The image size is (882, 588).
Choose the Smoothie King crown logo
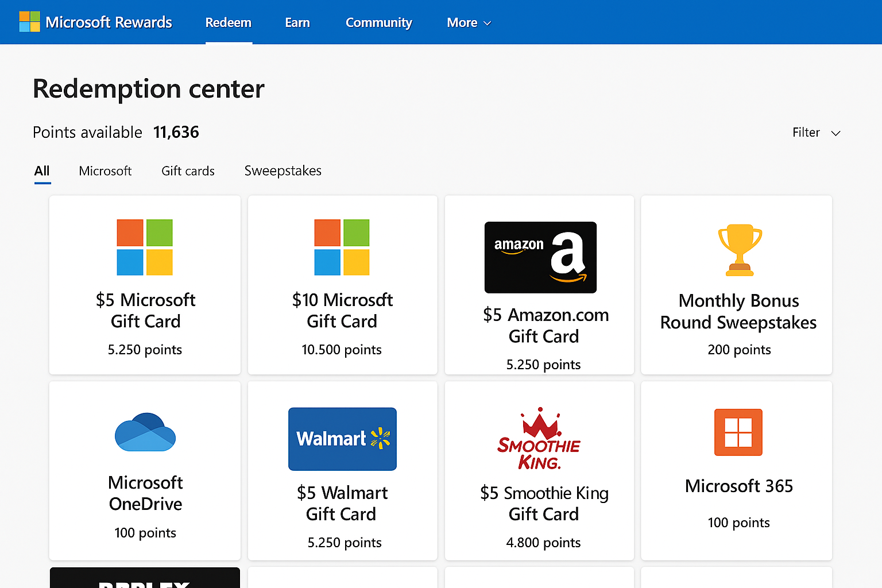coord(539,439)
